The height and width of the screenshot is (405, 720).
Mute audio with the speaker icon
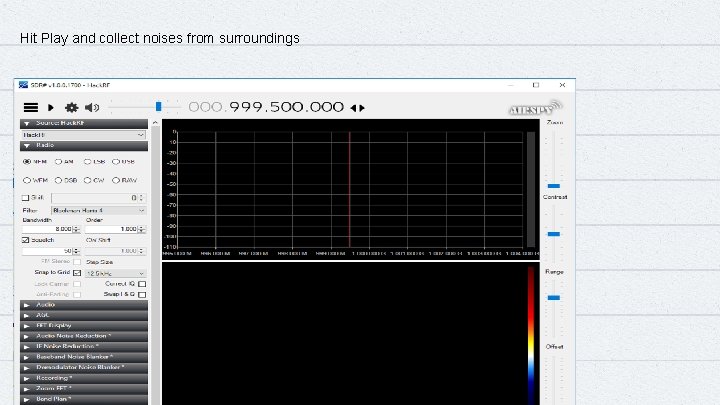pos(92,107)
